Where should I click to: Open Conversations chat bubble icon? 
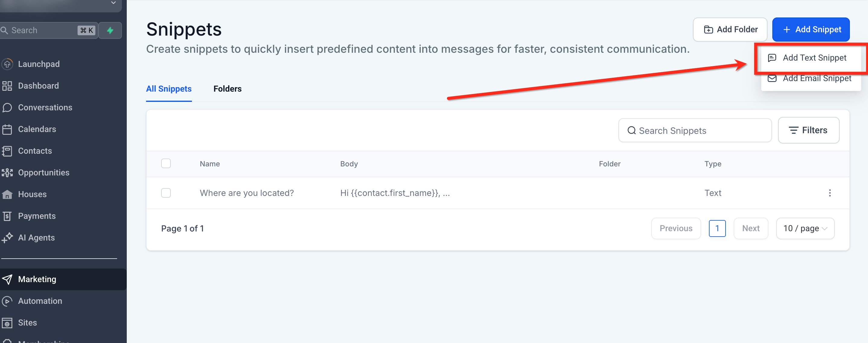tap(7, 107)
